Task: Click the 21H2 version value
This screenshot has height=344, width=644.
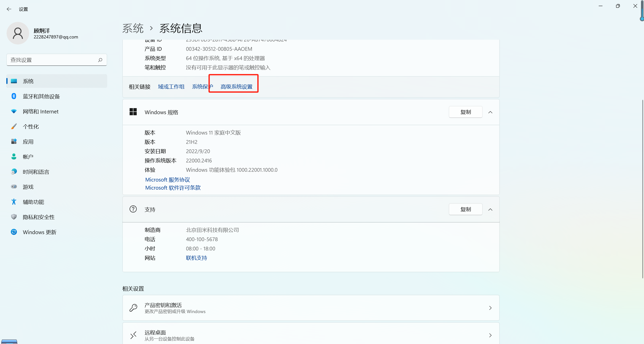Action: pos(192,142)
